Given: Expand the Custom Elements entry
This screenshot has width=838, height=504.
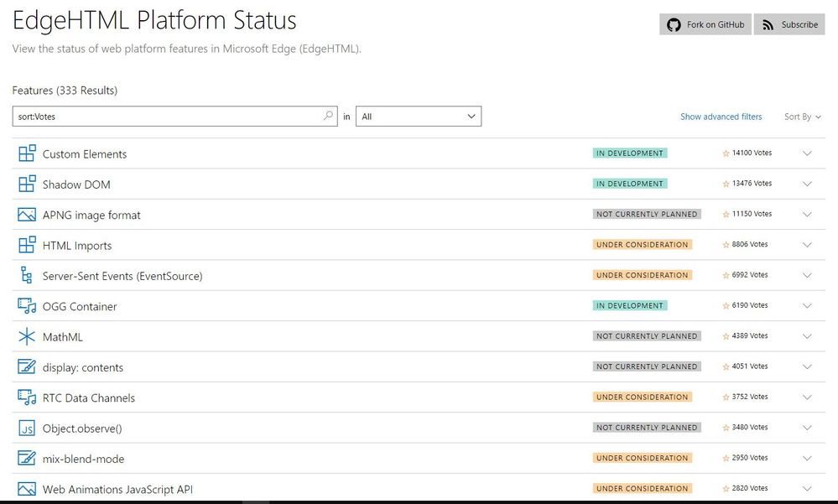Looking at the screenshot, I should [807, 153].
